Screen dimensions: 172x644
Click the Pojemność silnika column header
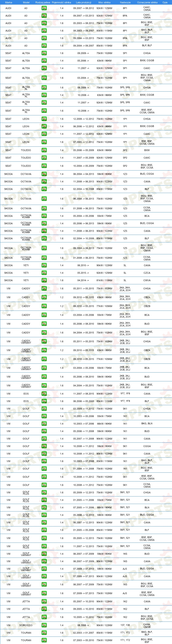(x=61, y=2)
